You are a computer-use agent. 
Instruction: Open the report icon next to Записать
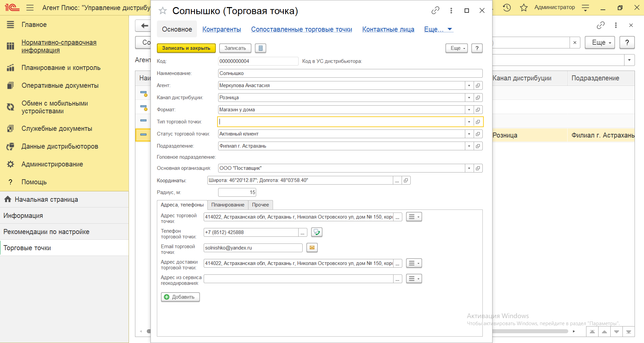(x=261, y=48)
